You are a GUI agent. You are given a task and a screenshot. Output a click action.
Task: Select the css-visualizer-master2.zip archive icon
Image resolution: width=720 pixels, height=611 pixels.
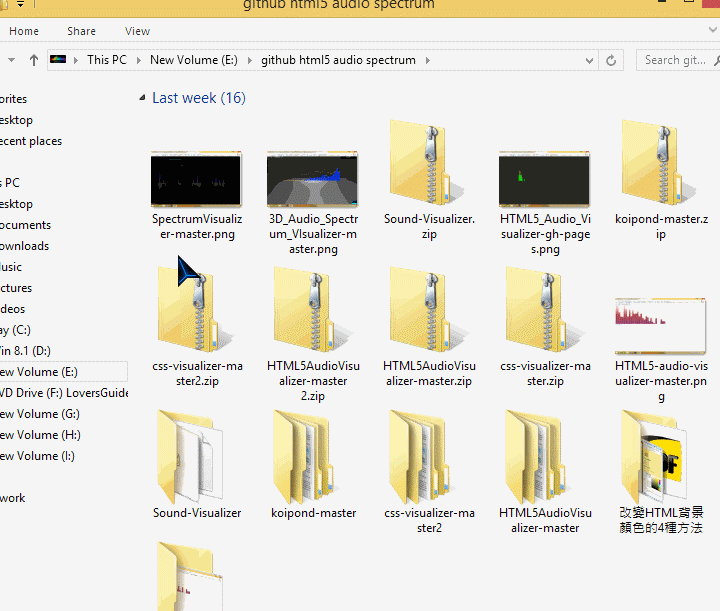pyautogui.click(x=196, y=309)
